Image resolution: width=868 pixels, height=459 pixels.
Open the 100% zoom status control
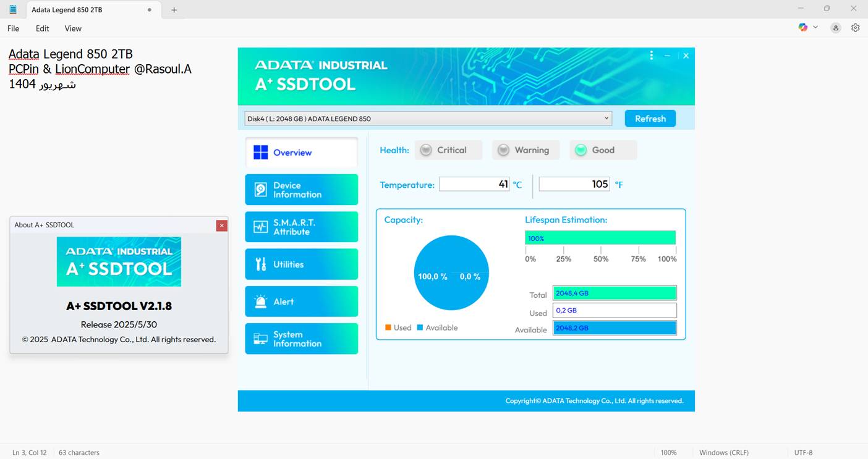(x=668, y=452)
